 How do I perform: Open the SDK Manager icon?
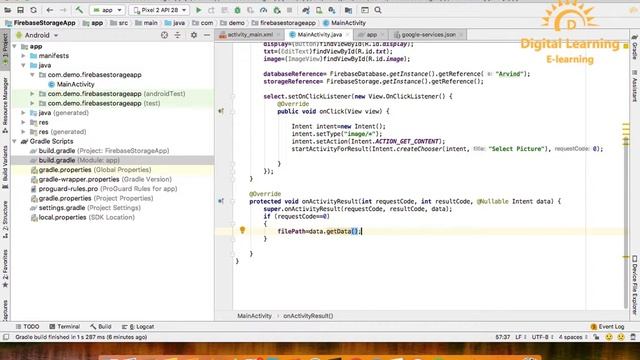332,10
